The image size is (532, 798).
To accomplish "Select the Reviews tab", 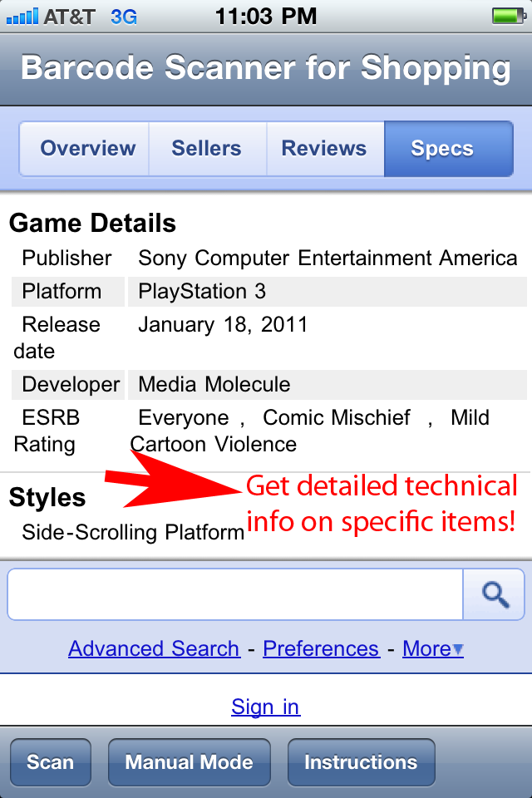I will (x=324, y=149).
